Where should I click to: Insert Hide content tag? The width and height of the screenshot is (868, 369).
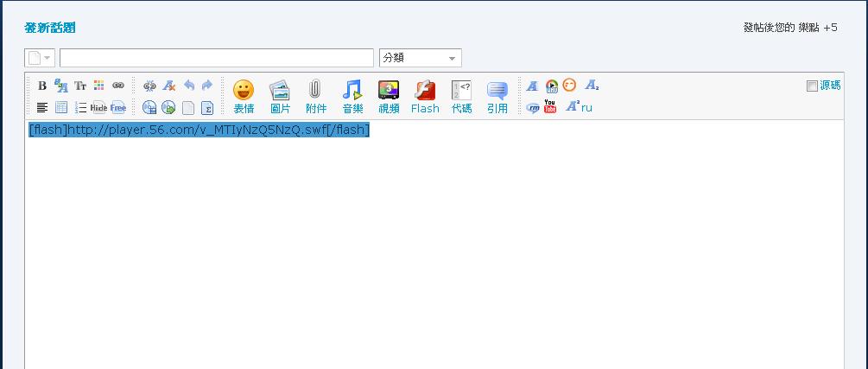[x=98, y=108]
